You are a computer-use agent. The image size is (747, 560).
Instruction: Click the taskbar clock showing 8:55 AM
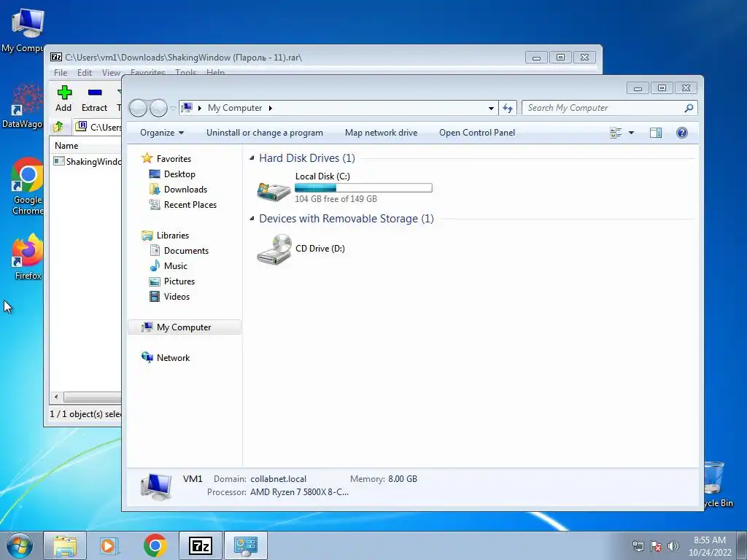pyautogui.click(x=710, y=546)
